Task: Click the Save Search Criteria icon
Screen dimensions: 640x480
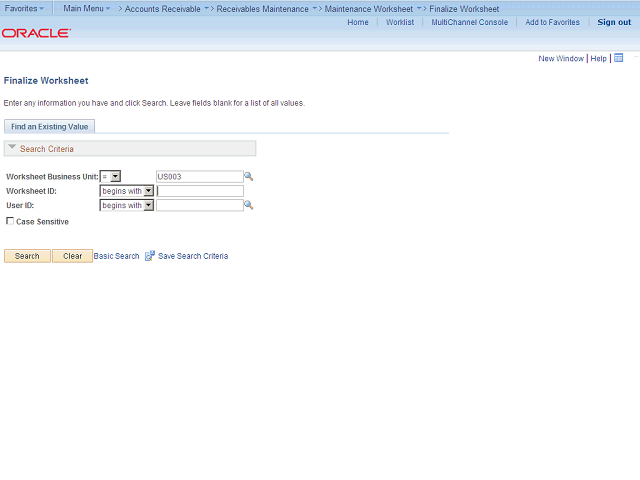Action: click(150, 256)
